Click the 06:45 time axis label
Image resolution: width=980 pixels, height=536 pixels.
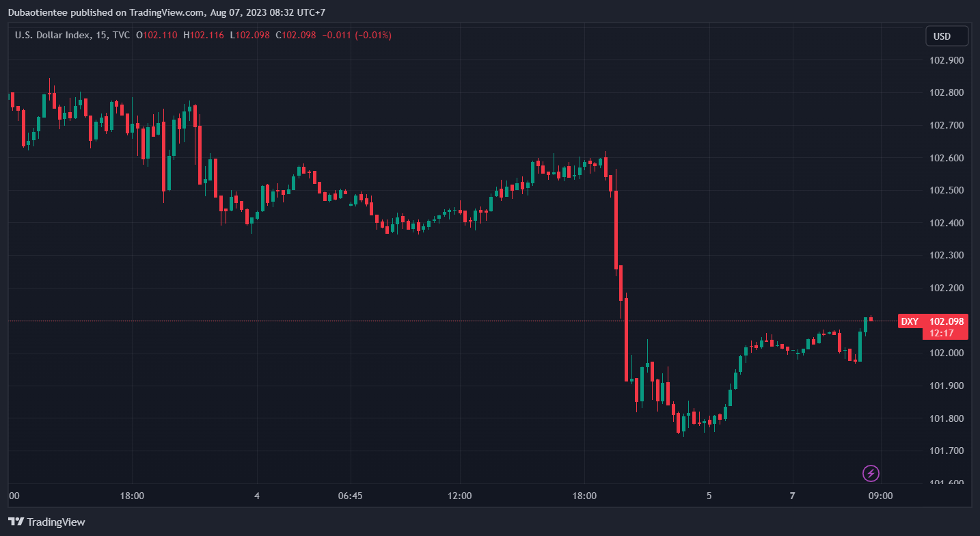point(350,496)
